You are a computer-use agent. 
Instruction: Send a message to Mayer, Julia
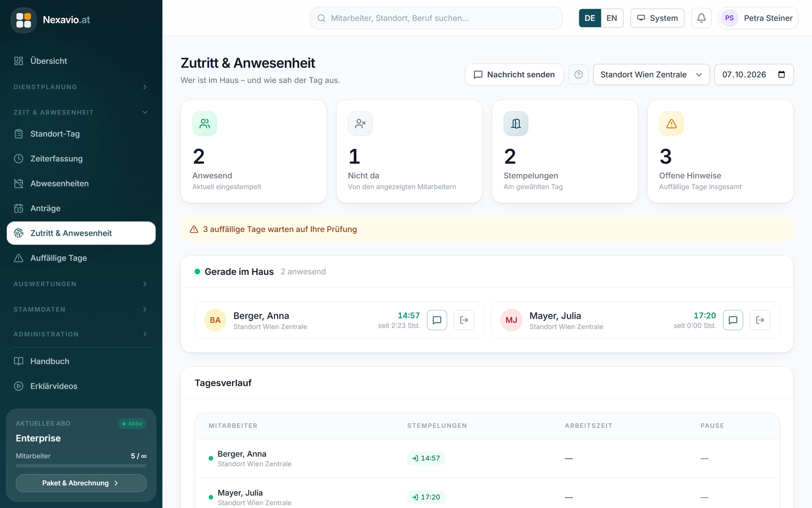coord(733,320)
